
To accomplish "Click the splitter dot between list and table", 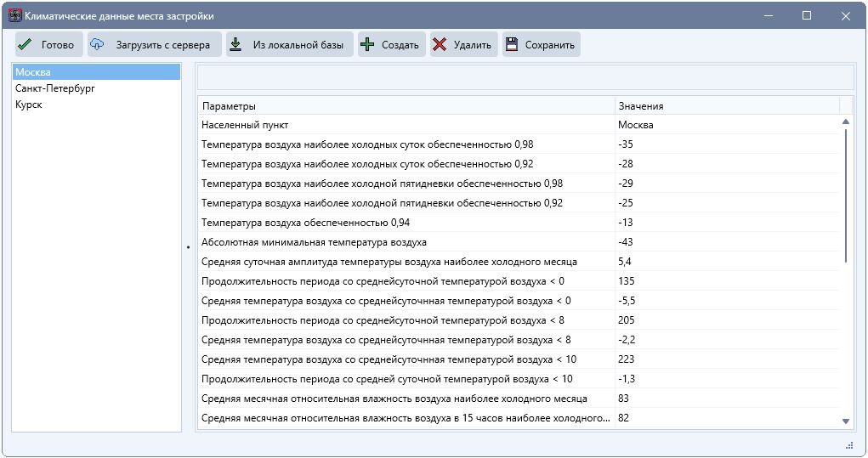I will click(188, 247).
